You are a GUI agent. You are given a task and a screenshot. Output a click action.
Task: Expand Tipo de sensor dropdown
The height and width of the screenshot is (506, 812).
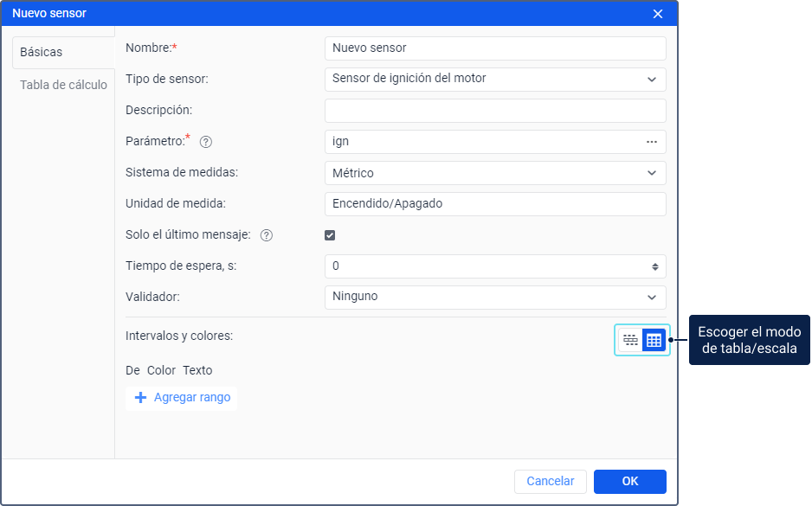coord(495,80)
